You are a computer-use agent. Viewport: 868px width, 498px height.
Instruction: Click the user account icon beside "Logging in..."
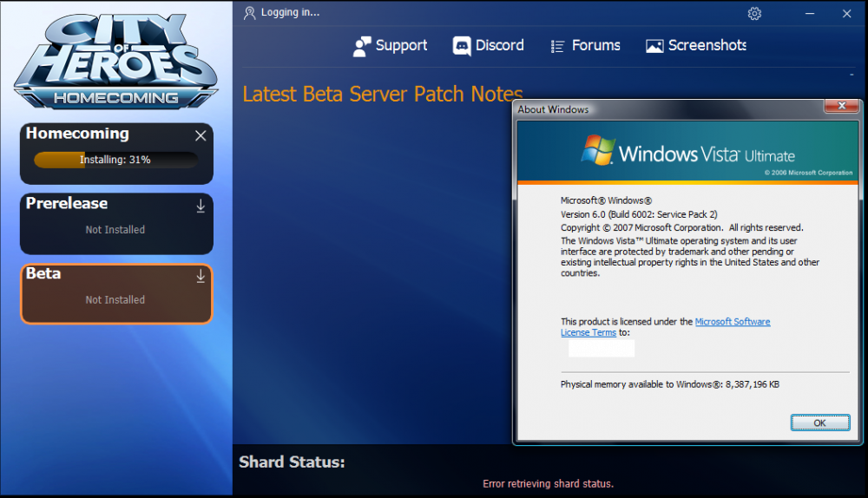pyautogui.click(x=250, y=13)
